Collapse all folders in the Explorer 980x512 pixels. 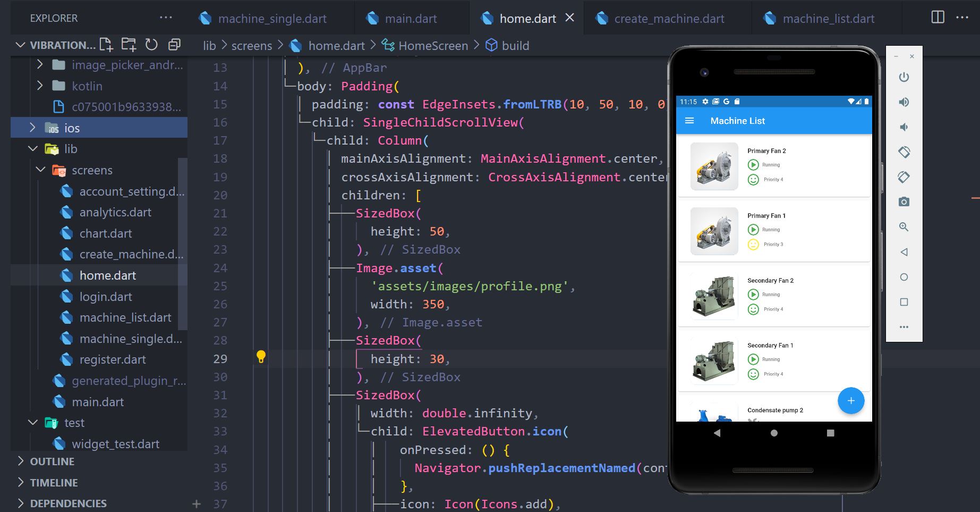[174, 45]
